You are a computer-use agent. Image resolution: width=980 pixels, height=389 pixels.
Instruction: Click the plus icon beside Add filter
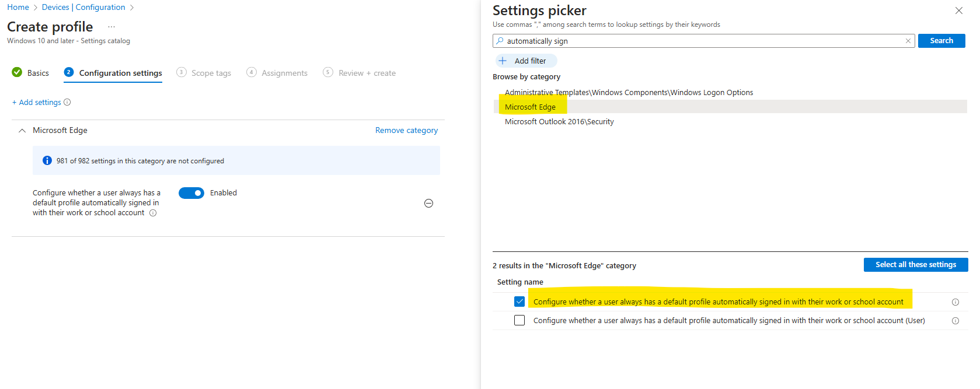[503, 61]
